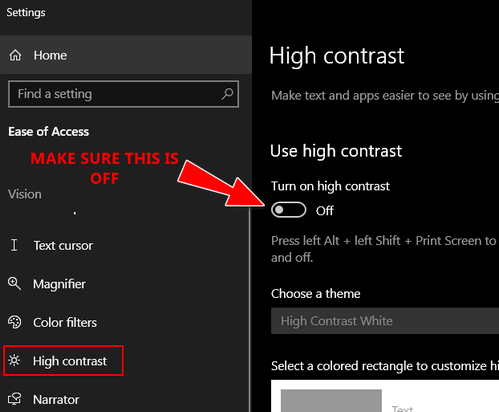
Task: Click the Off label beside toggle
Action: pos(325,211)
